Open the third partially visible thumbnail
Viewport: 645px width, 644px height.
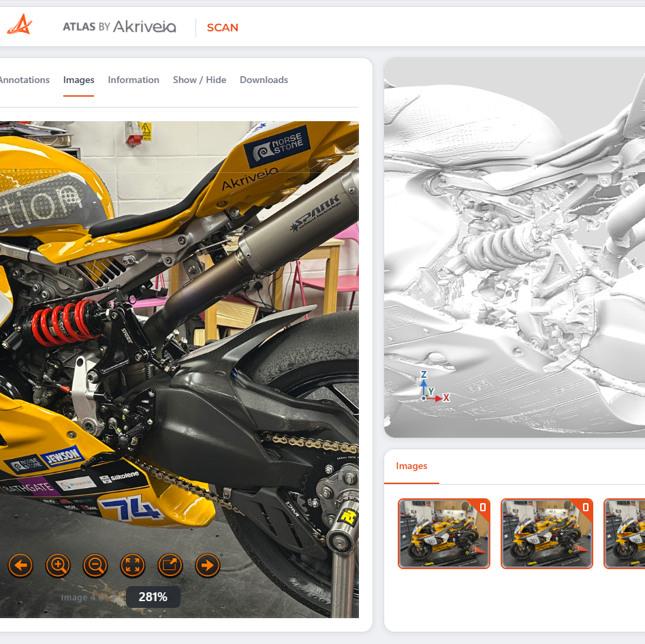click(625, 534)
